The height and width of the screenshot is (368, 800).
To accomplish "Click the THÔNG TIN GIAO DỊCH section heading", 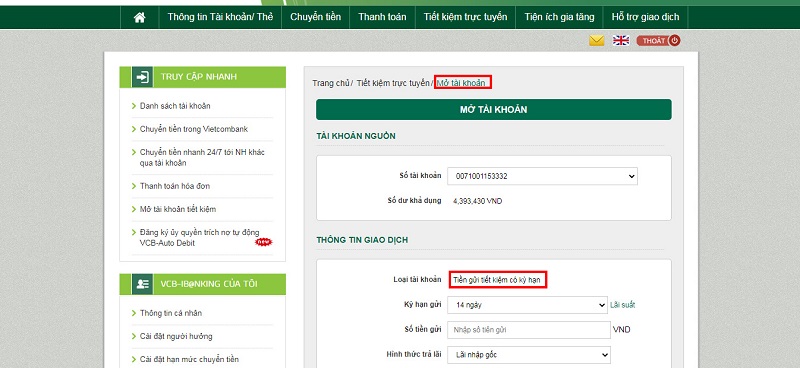I will point(362,240).
